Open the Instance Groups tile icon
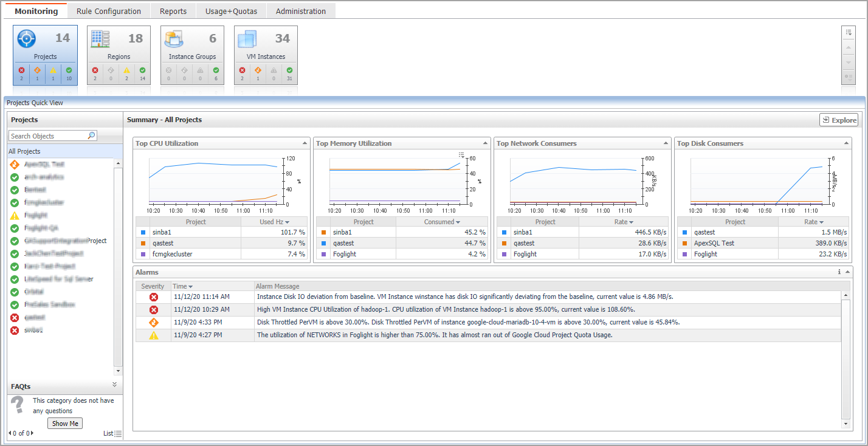Image resolution: width=868 pixels, height=446 pixels. (174, 39)
